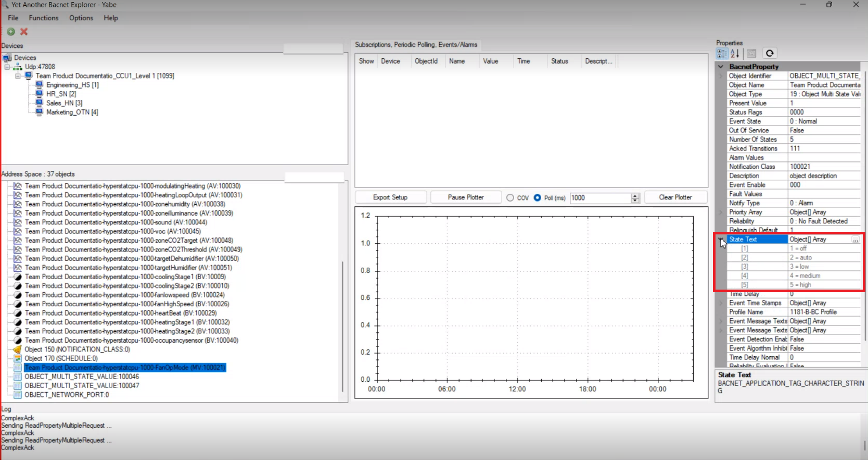Screen dimensions: 868x462
Task: Select the Team Product Documentatio-hyperstatcpu-1000-voc (AV:100045) object
Action: 113,231
